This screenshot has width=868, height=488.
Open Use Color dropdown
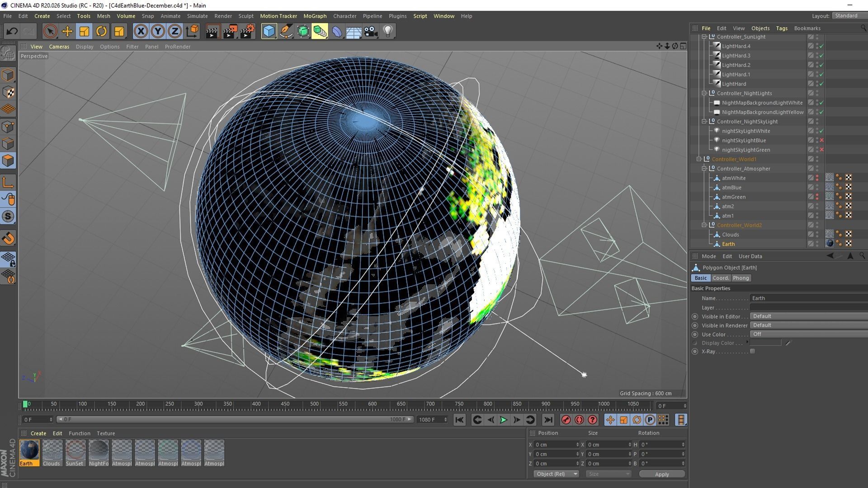click(x=808, y=334)
